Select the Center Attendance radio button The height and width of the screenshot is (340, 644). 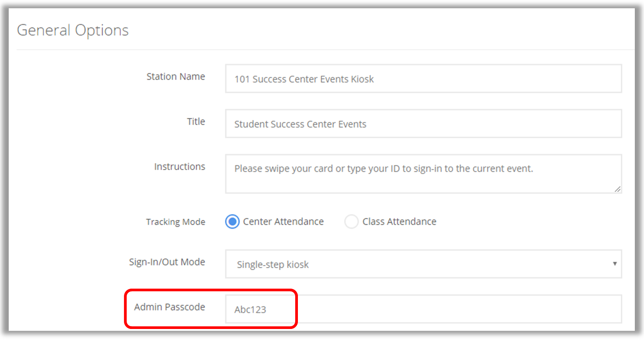pos(232,222)
